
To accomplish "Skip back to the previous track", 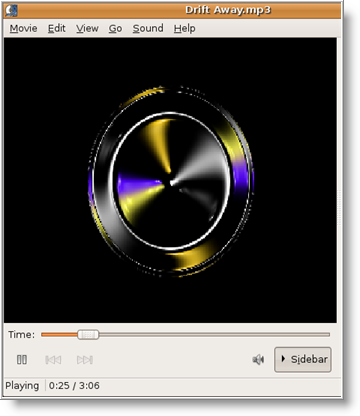I will click(53, 360).
